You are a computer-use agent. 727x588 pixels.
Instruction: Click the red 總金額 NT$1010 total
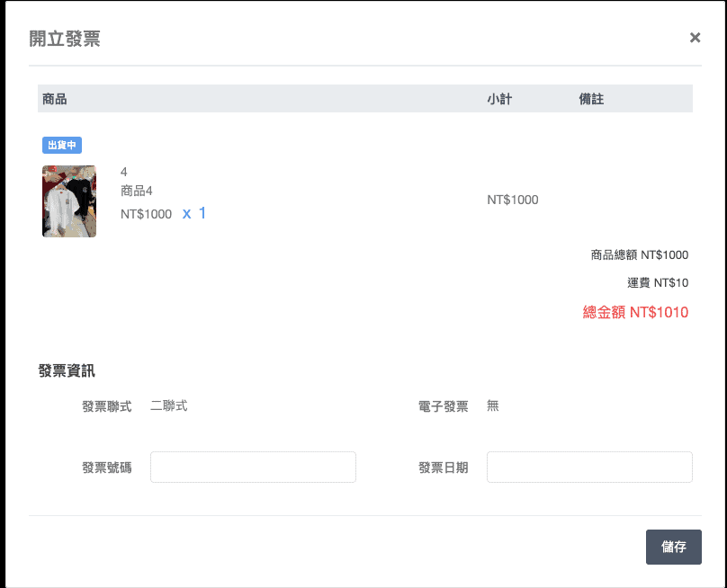point(635,312)
